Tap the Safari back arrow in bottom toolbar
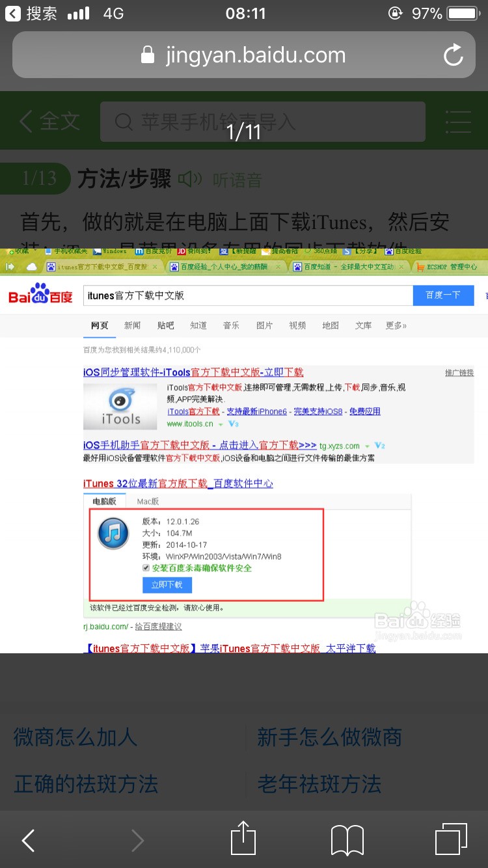 click(28, 841)
